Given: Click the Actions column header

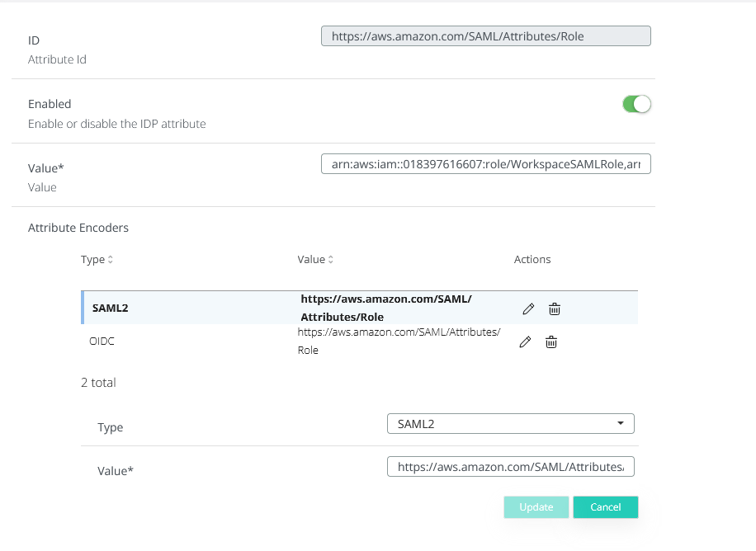Looking at the screenshot, I should click(x=532, y=259).
